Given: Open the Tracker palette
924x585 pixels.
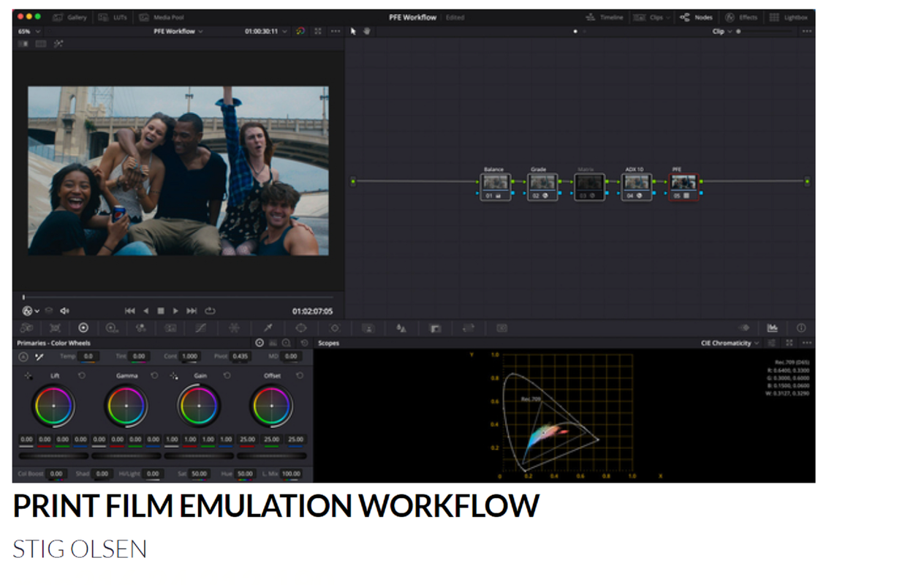Looking at the screenshot, I should (335, 328).
